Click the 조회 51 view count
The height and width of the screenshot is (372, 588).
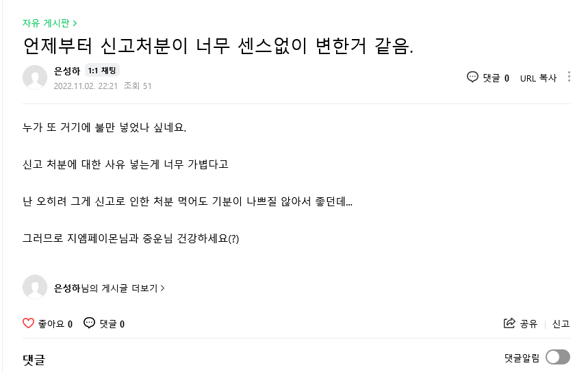[138, 86]
